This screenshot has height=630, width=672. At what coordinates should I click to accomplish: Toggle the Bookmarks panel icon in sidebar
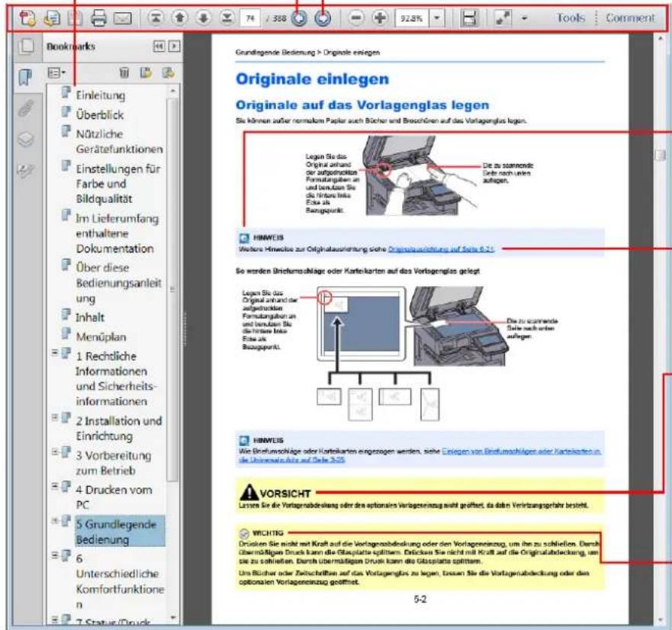pyautogui.click(x=25, y=77)
